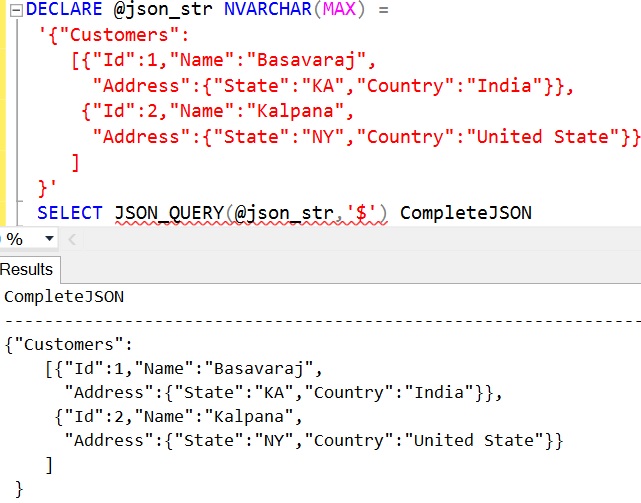Viewport: 641px width, 503px height.
Task: Click the @json_str variable in the DECLARE line
Action: pos(163,9)
